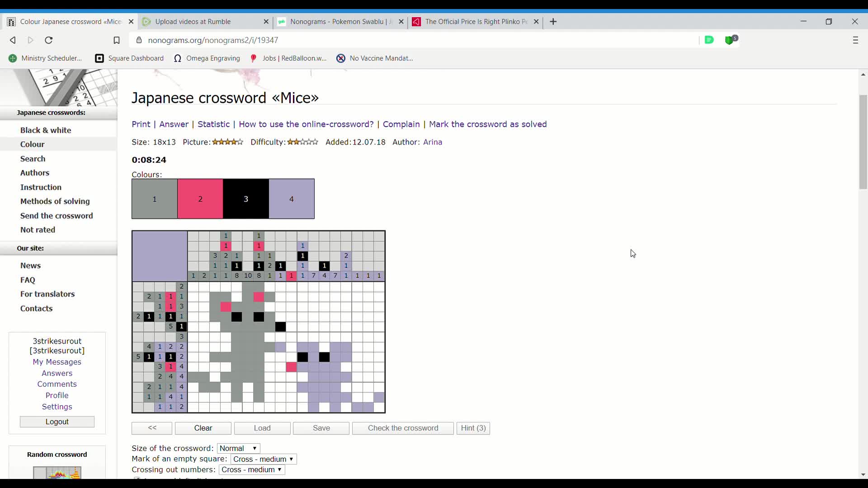Open the Omega Engraving bookmark
This screenshot has height=488, width=868.
tap(208, 58)
